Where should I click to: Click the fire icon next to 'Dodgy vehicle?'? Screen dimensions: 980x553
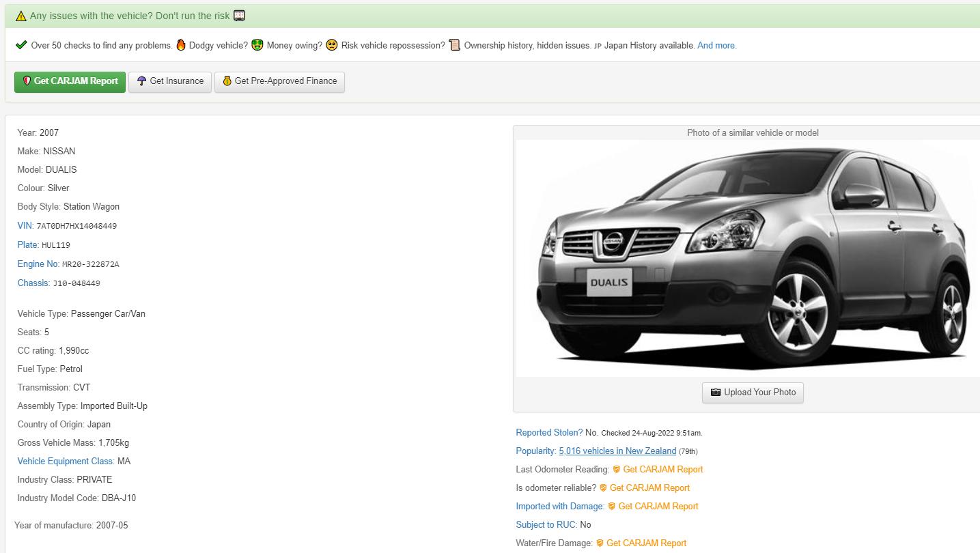[181, 45]
